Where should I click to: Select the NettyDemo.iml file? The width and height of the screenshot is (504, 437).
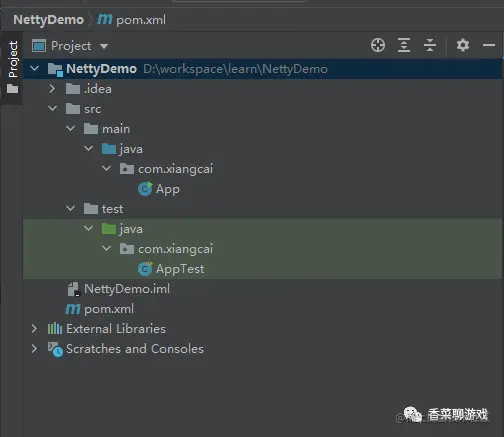pos(127,289)
